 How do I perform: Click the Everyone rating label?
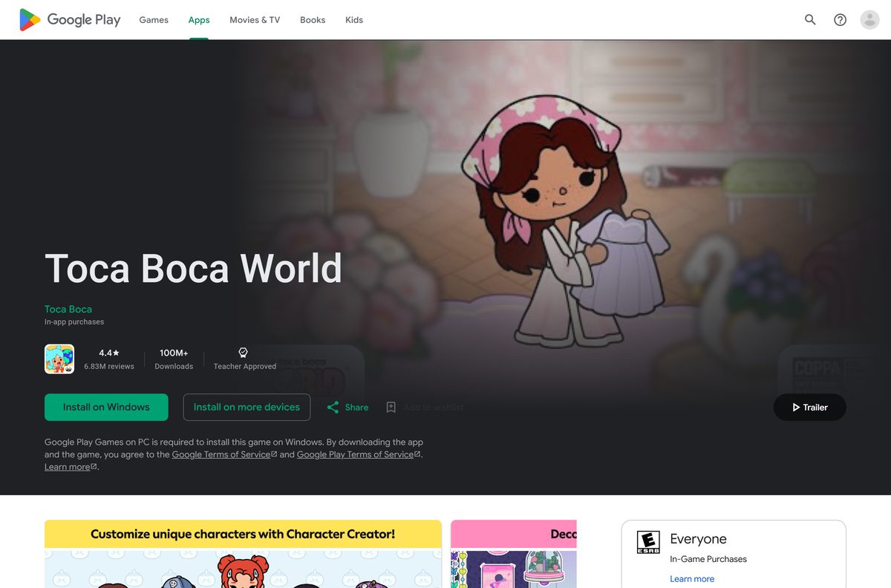698,539
